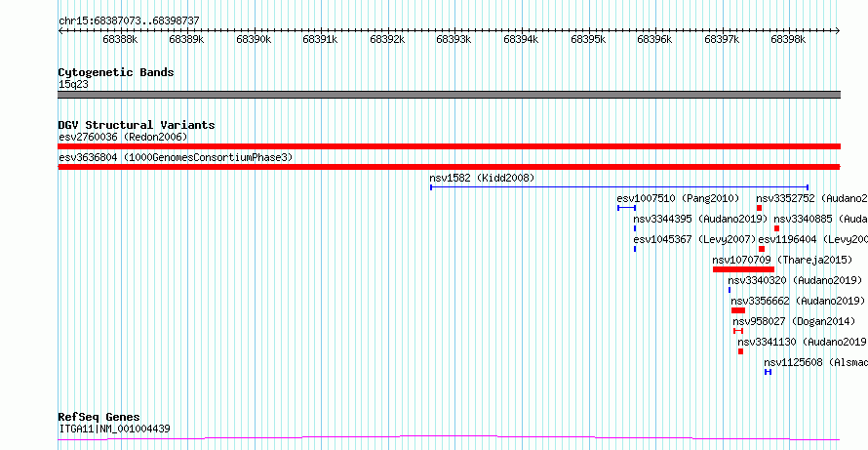Screen dimensions: 868x450
Task: Click the 68393k ruler tick label
Action: [454, 40]
